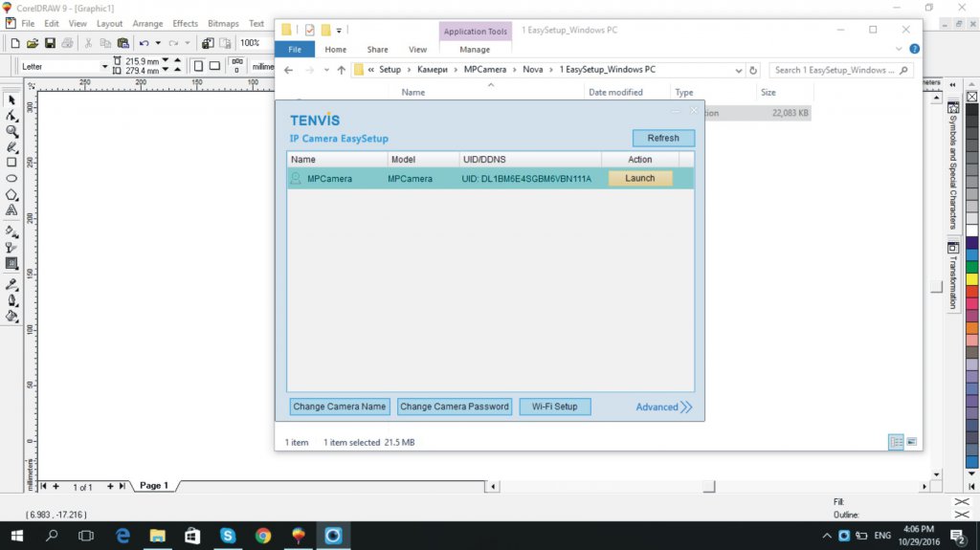Click the Undo arrow icon
The width and height of the screenshot is (980, 550).
(x=144, y=43)
